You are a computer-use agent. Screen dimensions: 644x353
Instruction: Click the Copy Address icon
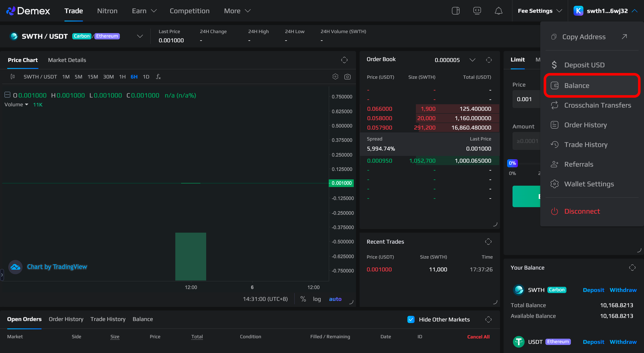[554, 37]
